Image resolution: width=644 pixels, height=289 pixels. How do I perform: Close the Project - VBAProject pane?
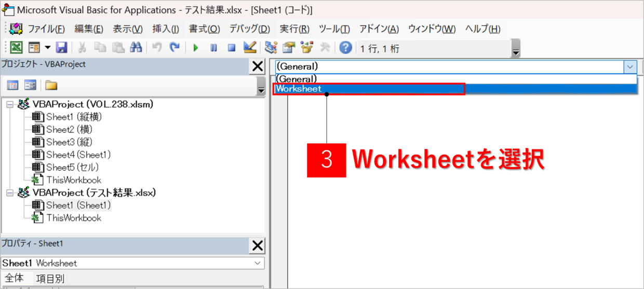pos(257,66)
